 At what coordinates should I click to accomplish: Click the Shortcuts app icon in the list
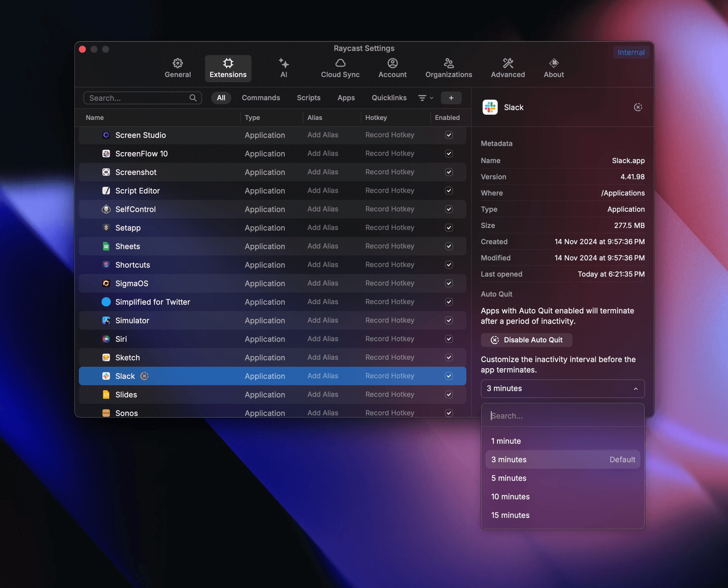[x=106, y=265]
